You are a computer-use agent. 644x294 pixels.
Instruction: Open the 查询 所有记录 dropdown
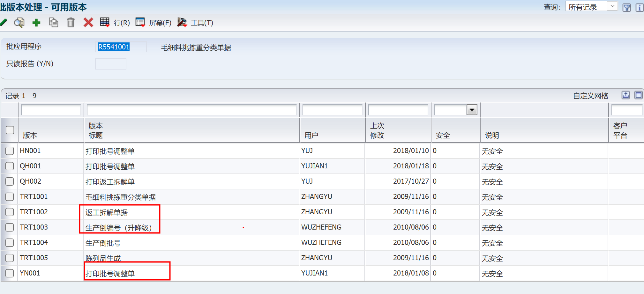(591, 7)
